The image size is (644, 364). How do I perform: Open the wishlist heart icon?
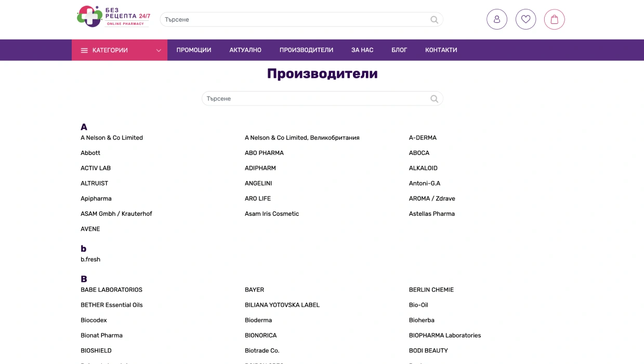pyautogui.click(x=525, y=19)
